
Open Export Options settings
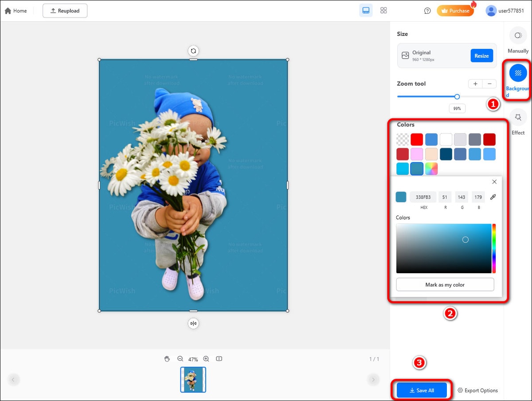pyautogui.click(x=477, y=390)
